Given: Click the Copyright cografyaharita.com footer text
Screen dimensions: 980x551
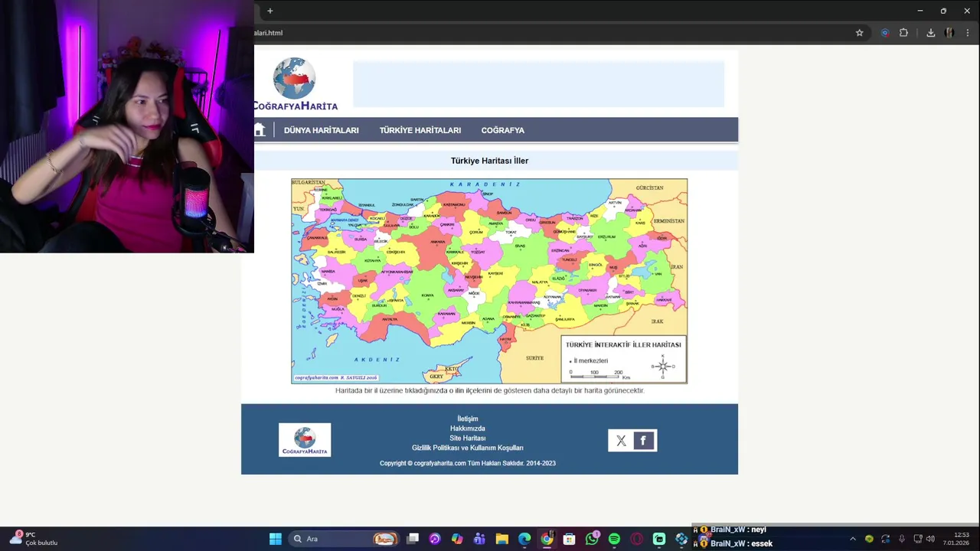Looking at the screenshot, I should (x=468, y=463).
